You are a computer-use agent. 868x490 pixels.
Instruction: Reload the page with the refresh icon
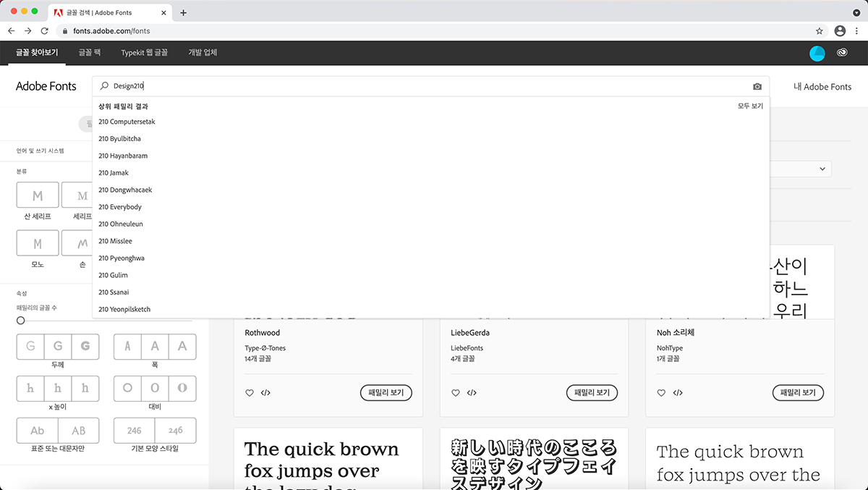click(x=44, y=31)
